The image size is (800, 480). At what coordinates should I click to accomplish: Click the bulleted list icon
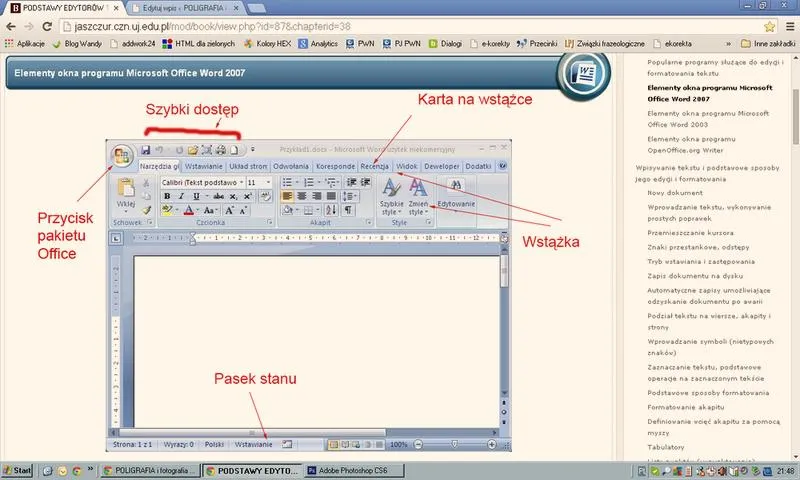point(287,182)
